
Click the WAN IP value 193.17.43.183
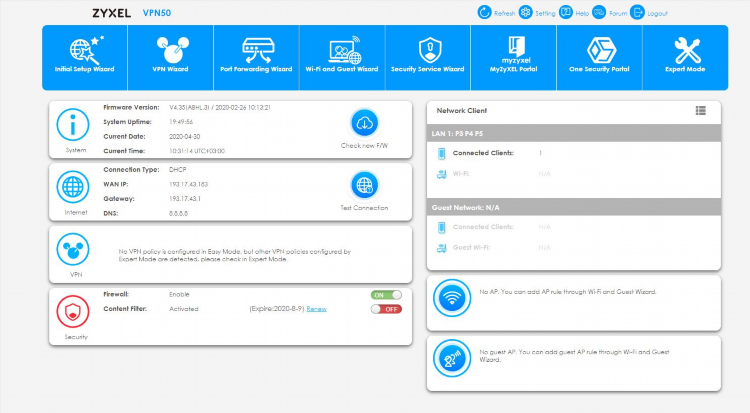[x=188, y=184]
